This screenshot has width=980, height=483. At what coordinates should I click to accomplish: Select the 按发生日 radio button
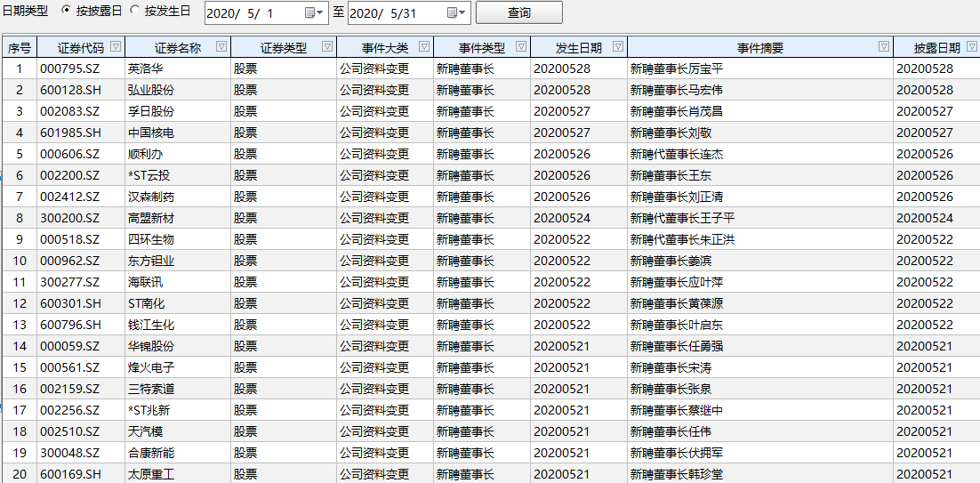coord(134,10)
